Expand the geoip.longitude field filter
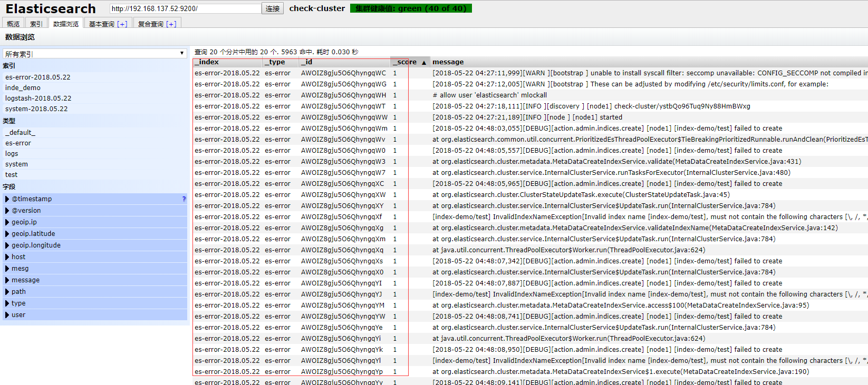 [x=95, y=245]
